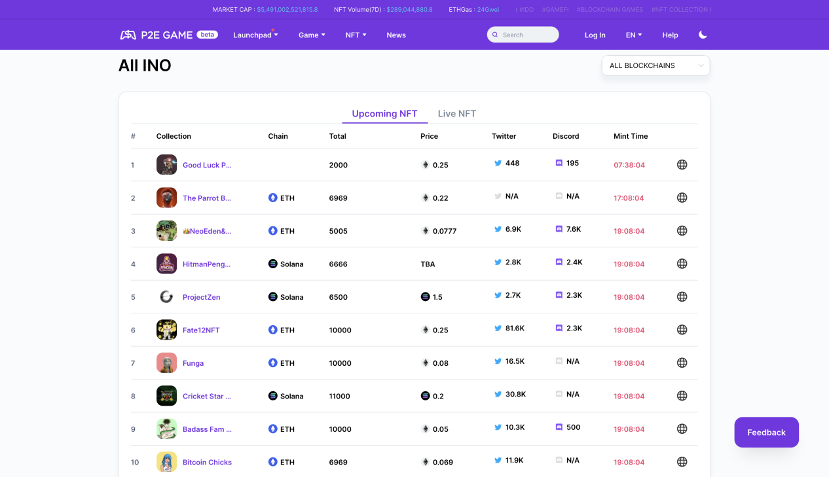Open the NFT dropdown menu
This screenshot has width=830, height=478.
coord(356,35)
